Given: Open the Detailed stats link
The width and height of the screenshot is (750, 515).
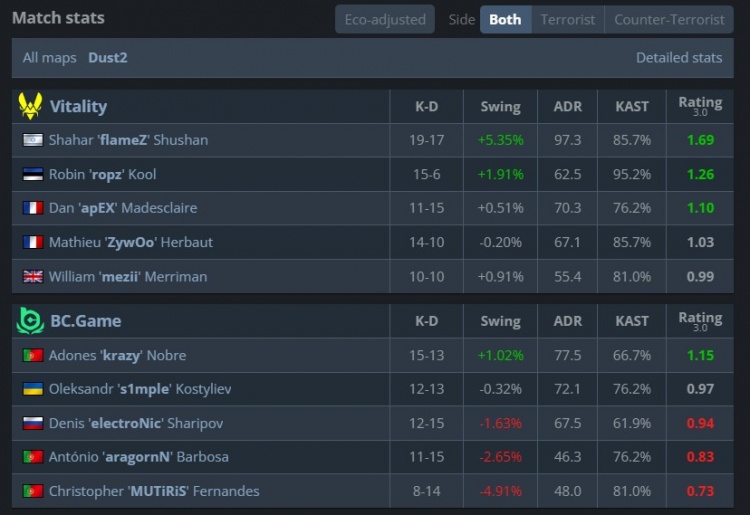Looking at the screenshot, I should 678,58.
